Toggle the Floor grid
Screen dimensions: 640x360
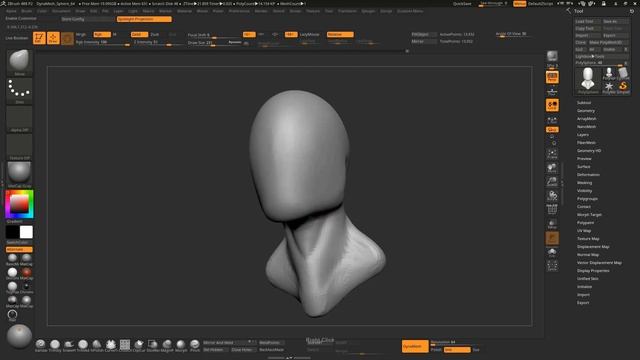click(552, 91)
